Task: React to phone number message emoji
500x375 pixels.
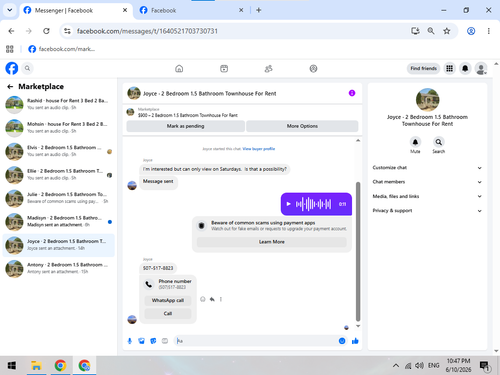Action: tap(203, 299)
